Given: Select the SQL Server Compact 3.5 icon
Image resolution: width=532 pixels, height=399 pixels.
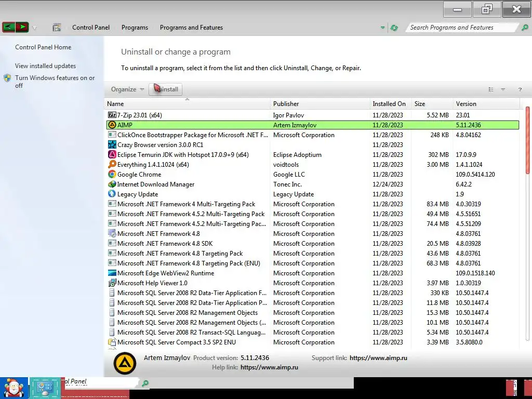Looking at the screenshot, I should (x=112, y=342).
